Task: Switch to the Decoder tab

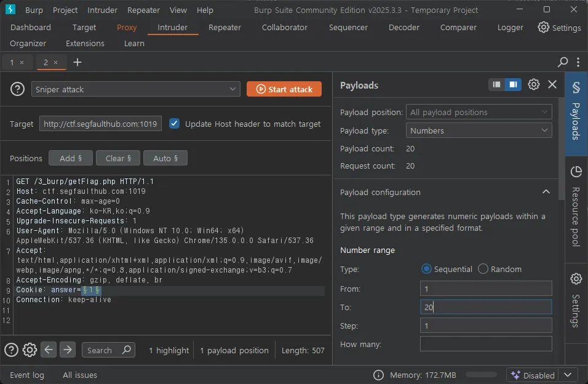Action: (404, 28)
